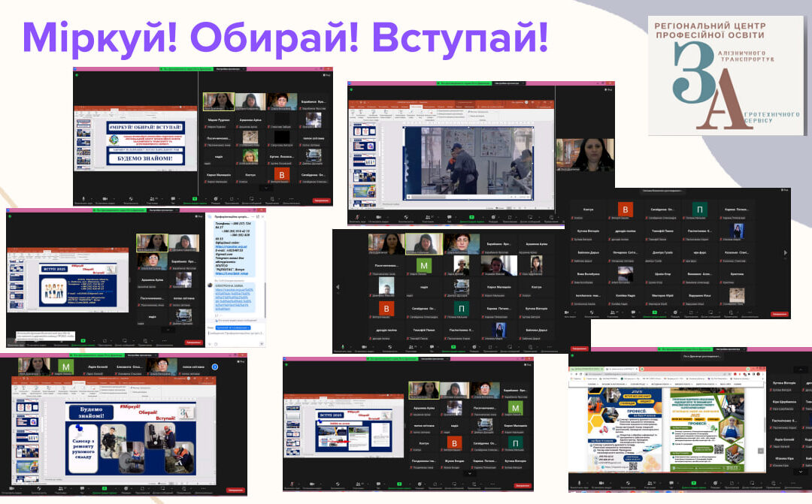Expand gallery with down chevron in 'ВСТУП 2025' window
Image resolution: width=812 pixels, height=504 pixels.
click(470, 472)
